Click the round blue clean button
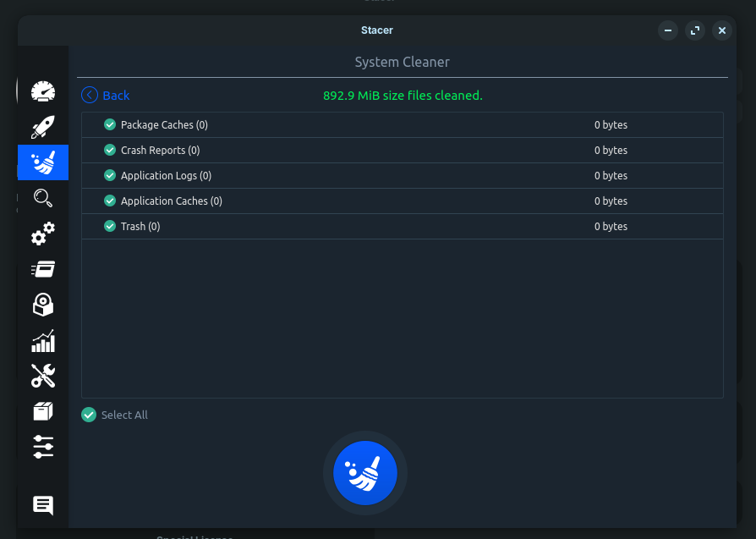Viewport: 756px width, 539px height. (x=365, y=473)
